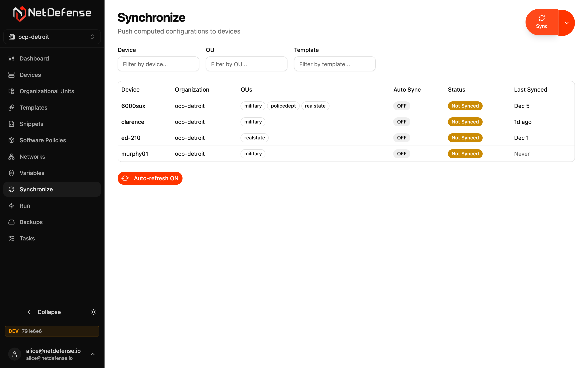
Task: Toggle Auto Sync OFF for clarence
Action: click(x=402, y=122)
